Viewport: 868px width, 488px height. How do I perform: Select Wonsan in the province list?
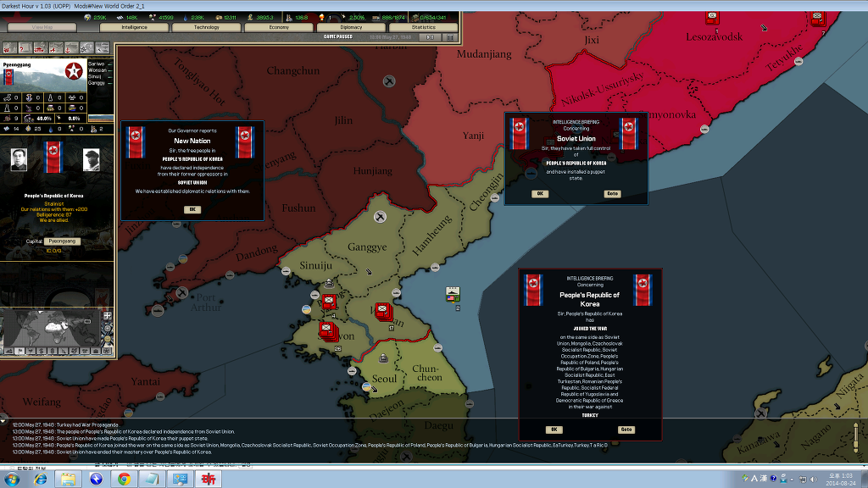97,70
